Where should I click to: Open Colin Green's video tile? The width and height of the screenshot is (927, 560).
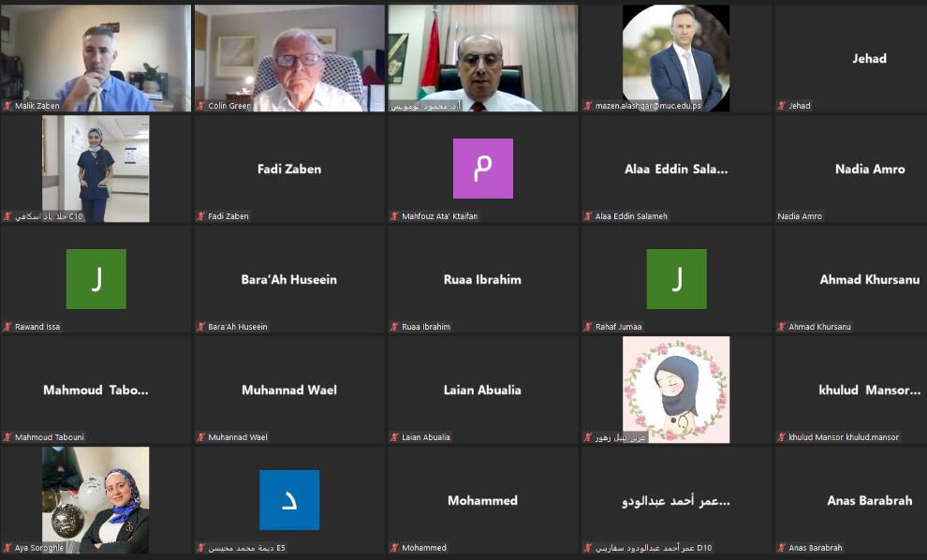pyautogui.click(x=289, y=58)
